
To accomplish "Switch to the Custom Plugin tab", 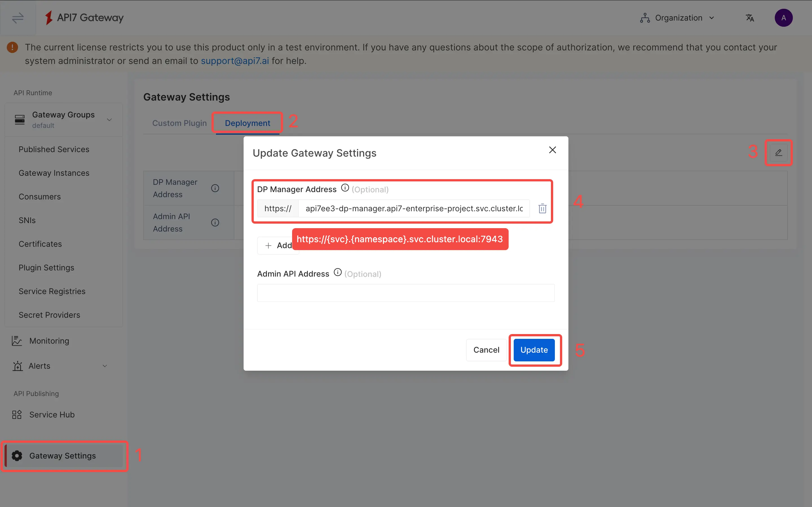I will (180, 123).
